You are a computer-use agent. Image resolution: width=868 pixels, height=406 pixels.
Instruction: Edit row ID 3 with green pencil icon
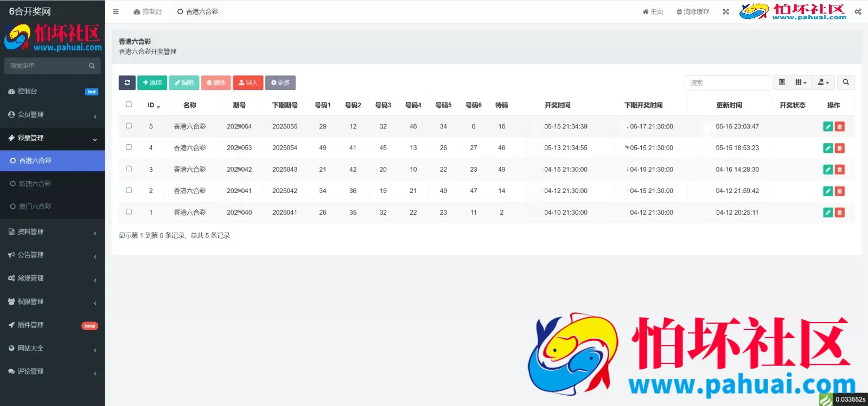828,170
